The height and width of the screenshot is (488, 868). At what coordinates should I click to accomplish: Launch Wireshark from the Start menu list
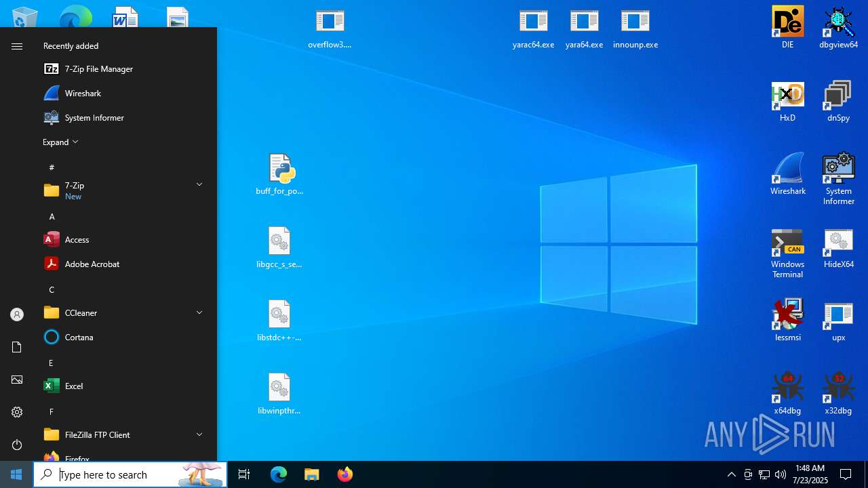(125, 93)
